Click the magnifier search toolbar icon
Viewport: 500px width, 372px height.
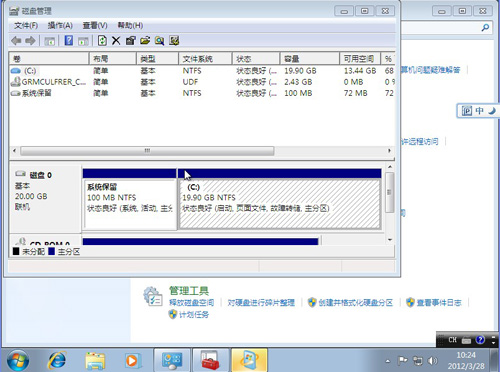159,41
